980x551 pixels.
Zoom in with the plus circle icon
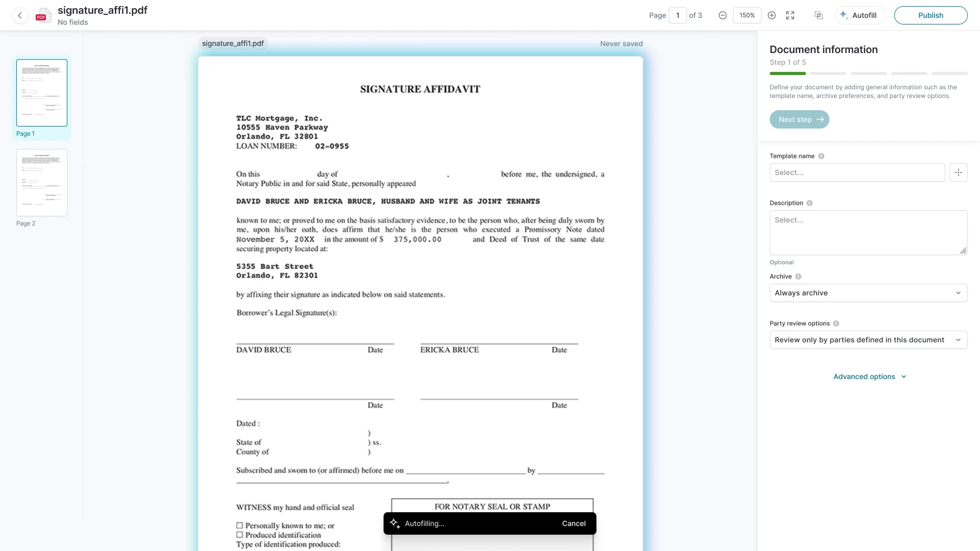[x=772, y=15]
